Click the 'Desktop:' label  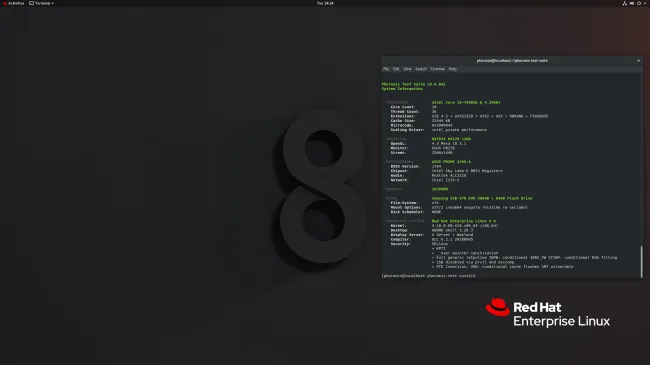tap(399, 230)
